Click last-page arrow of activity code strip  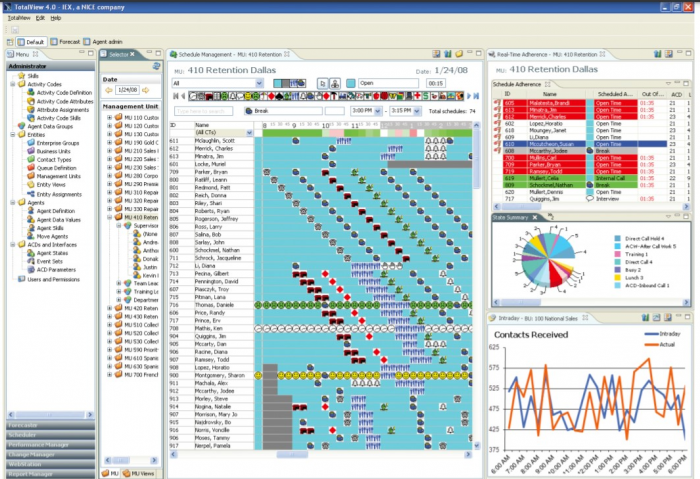(x=476, y=96)
